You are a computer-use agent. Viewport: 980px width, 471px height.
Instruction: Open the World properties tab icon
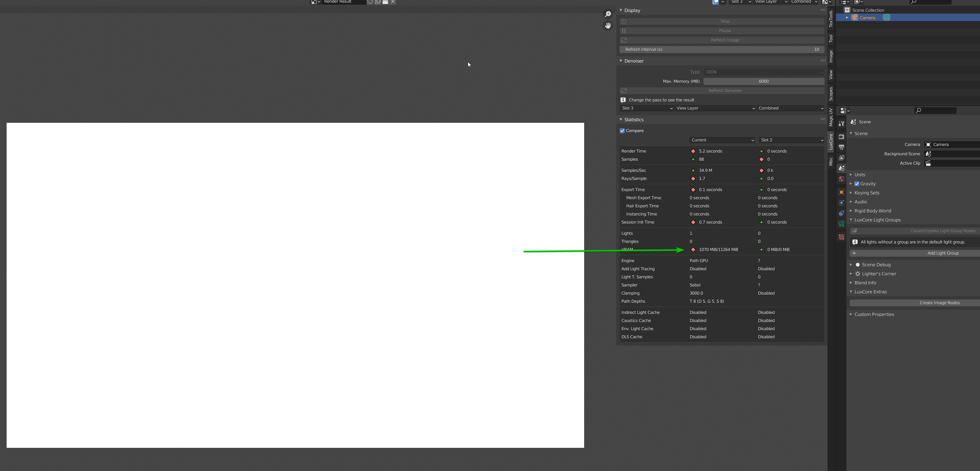click(x=841, y=179)
